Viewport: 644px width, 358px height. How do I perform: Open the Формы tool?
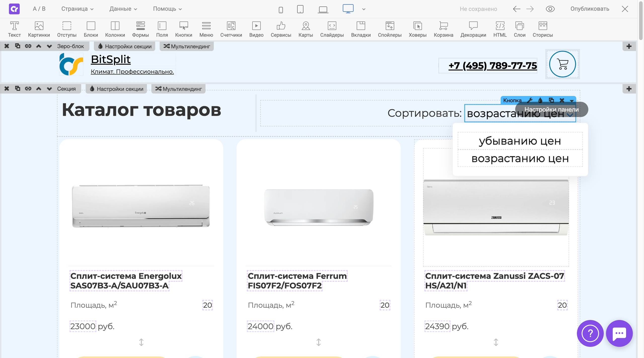[140, 29]
